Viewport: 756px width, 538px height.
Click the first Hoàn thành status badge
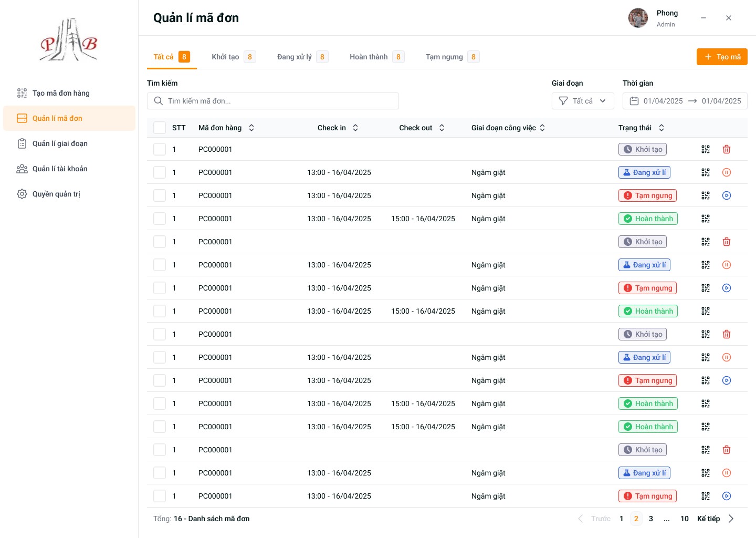648,219
